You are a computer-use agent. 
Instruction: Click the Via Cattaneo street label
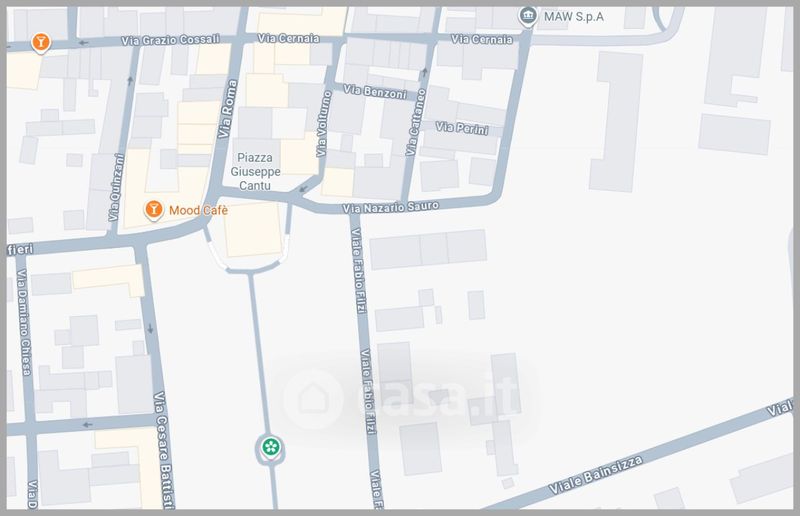(x=416, y=122)
